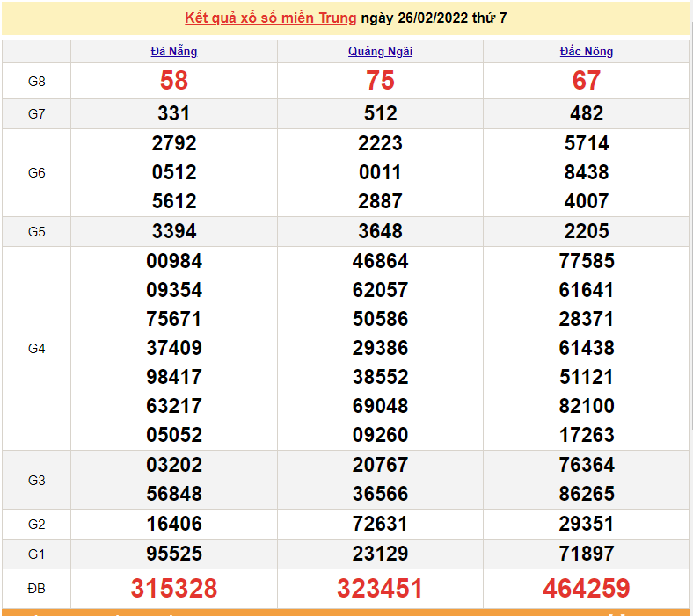Click the G7 prize row label
Image resolution: width=693 pixels, height=616 pixels.
point(36,114)
